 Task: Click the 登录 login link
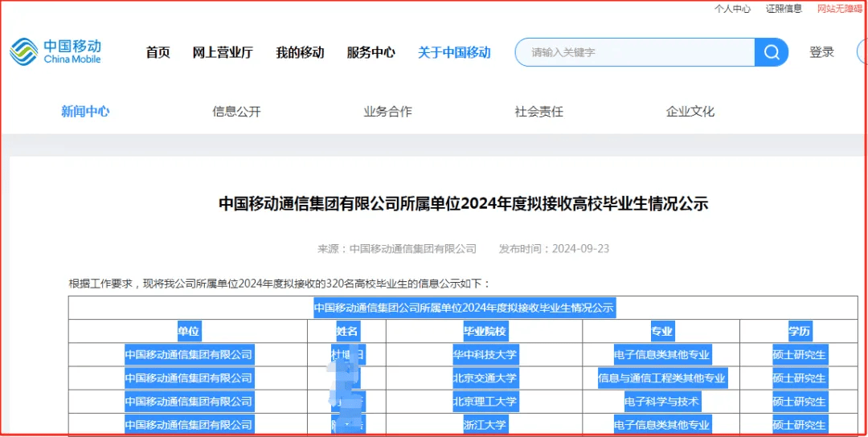tap(821, 52)
